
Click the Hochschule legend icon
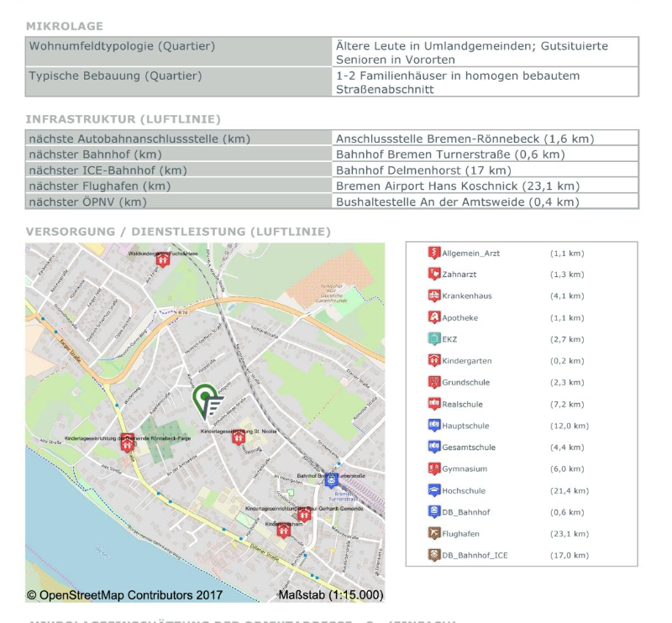[433, 490]
